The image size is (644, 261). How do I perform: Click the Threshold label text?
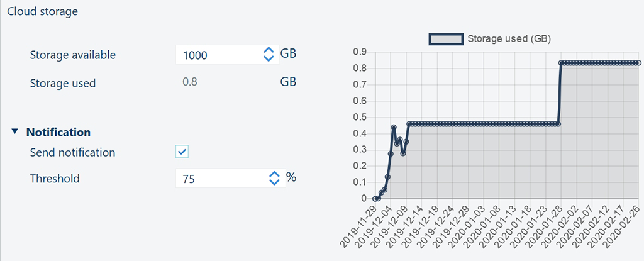pos(55,179)
